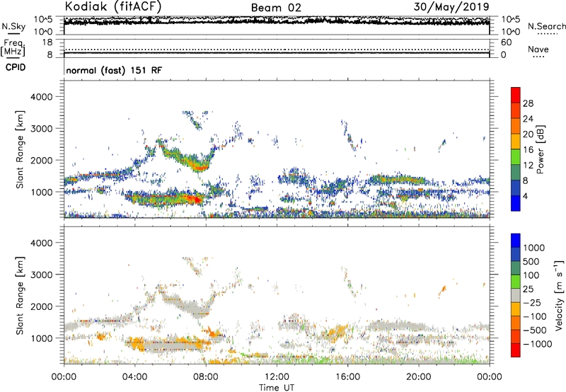The height and width of the screenshot is (392, 566).
Task: Click the 'Power [dB]' color bar label
Action: click(540, 149)
